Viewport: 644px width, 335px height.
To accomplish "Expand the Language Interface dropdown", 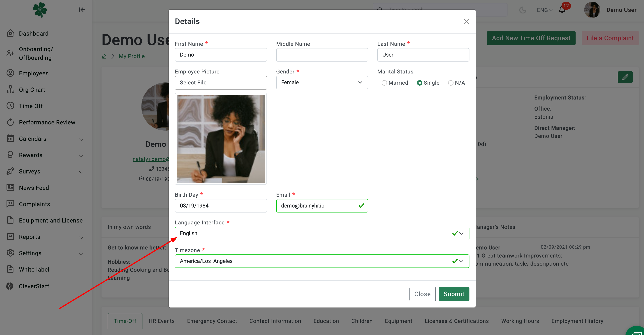I will (x=322, y=233).
